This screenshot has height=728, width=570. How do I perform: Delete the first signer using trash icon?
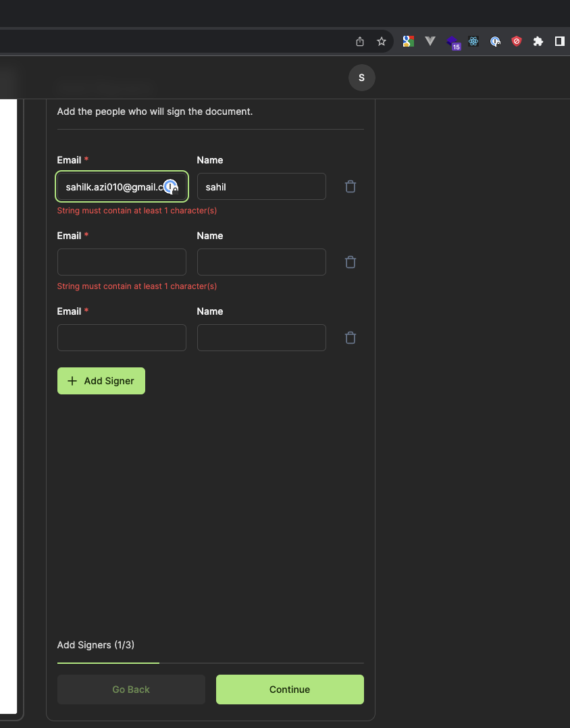350,186
